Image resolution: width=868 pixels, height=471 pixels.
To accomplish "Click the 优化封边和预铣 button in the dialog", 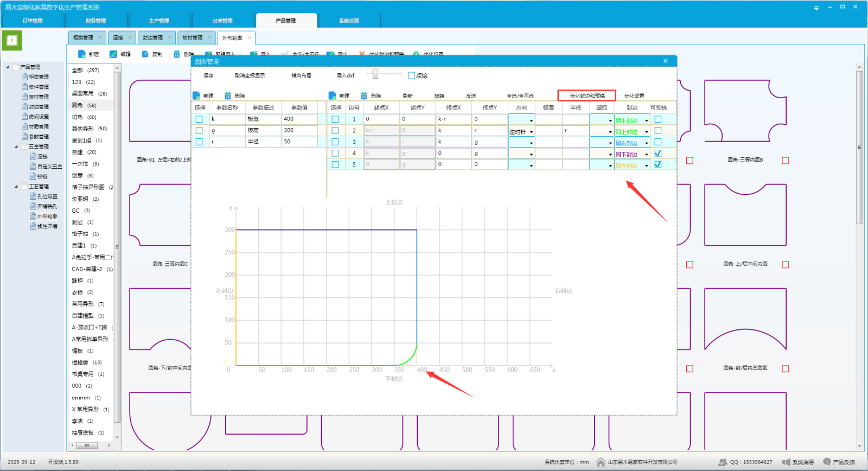I will click(587, 96).
